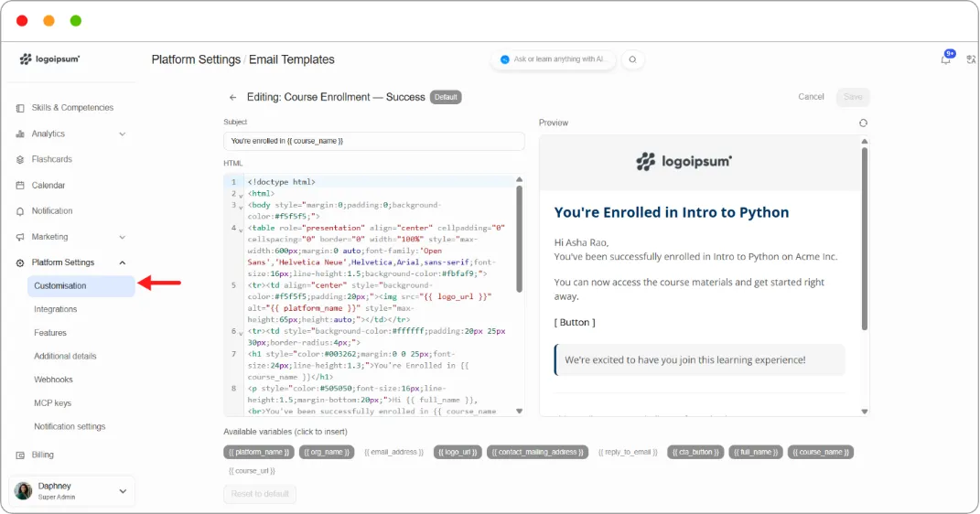The width and height of the screenshot is (980, 514).
Task: Click the Analytics bar chart icon
Action: click(20, 134)
